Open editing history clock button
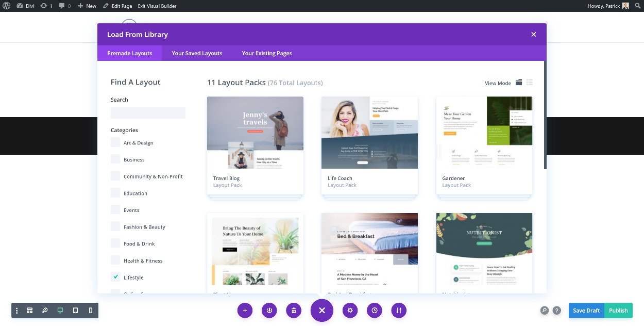 point(375,311)
